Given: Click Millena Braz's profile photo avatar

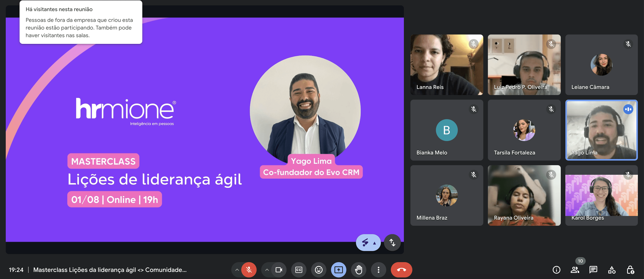Looking at the screenshot, I should [x=447, y=195].
